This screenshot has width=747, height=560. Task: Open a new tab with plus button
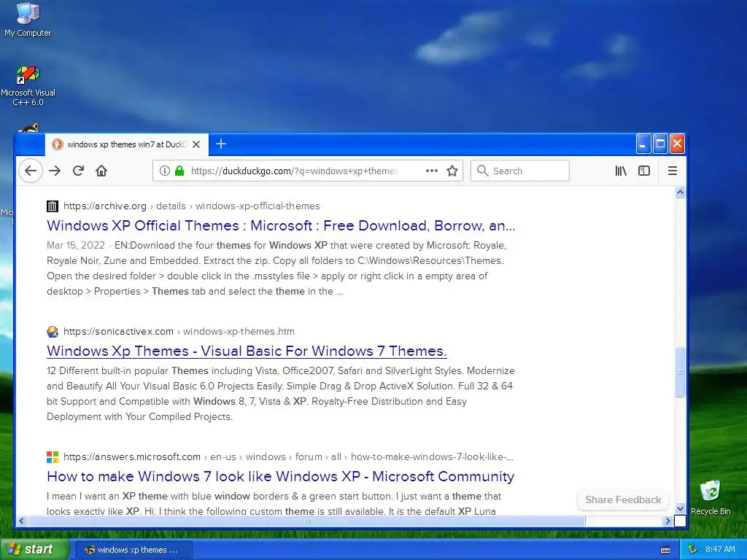click(x=220, y=144)
